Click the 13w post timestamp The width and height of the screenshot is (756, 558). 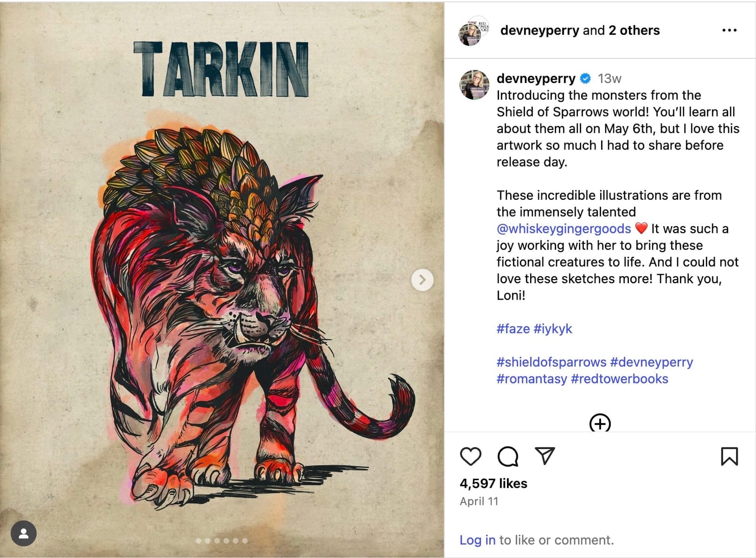610,78
